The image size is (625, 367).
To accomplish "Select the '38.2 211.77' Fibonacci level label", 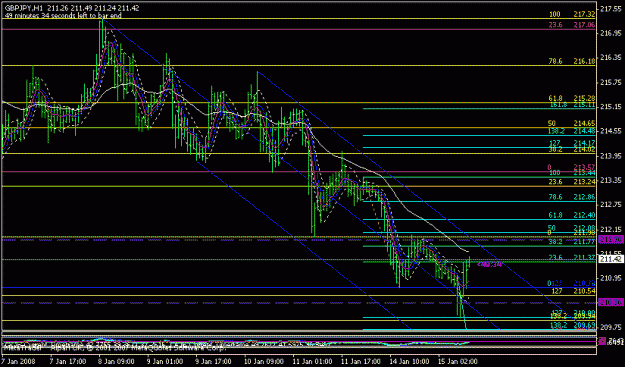I will tap(572, 241).
